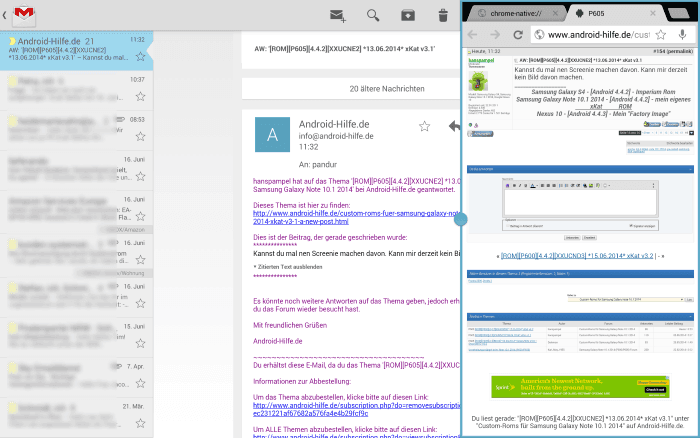Star the opened Android-Hilfe.de message
The image size is (700, 438).
click(425, 126)
